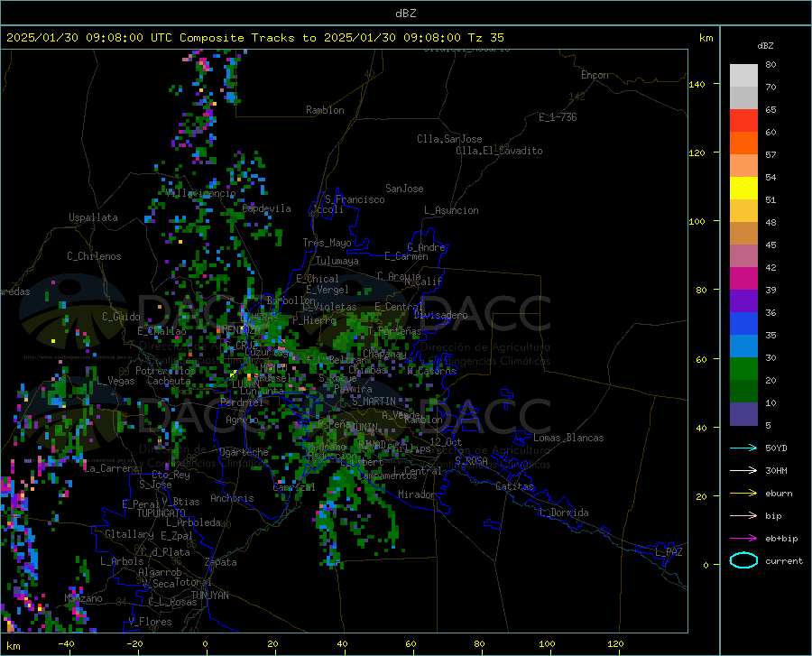Click the 'L_Asuncion' map label
This screenshot has width=812, height=656.
pyautogui.click(x=452, y=210)
